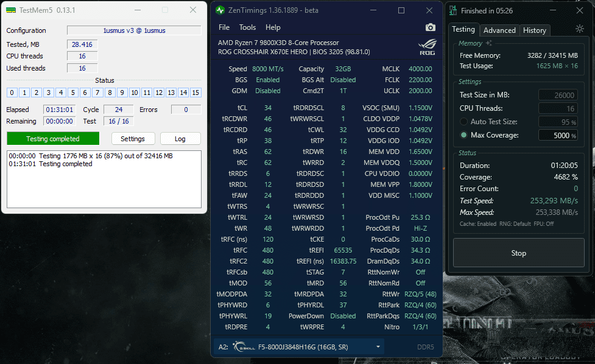
Task: Click the Configuration field 1usmus v3
Action: 134,30
